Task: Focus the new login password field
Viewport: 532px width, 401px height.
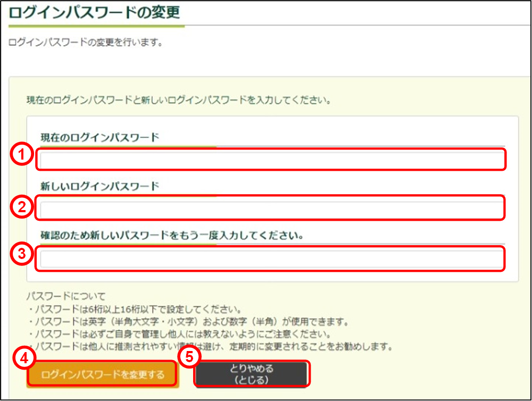Action: point(270,208)
